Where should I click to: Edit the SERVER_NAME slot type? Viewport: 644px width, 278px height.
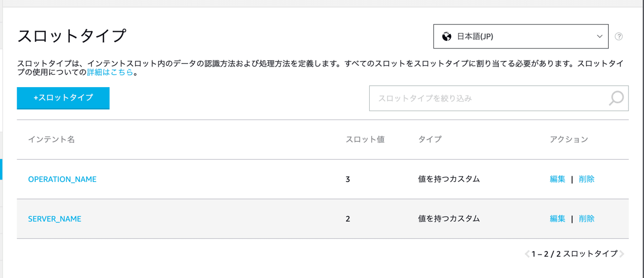pyautogui.click(x=557, y=219)
